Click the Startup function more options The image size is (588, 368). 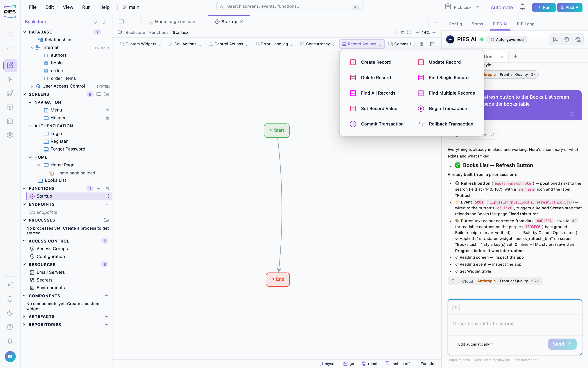[x=108, y=196]
